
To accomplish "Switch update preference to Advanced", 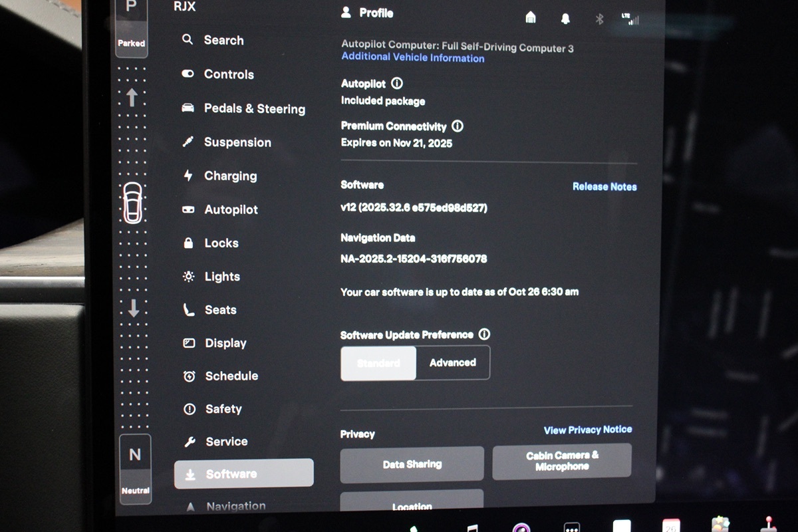I will pyautogui.click(x=453, y=363).
